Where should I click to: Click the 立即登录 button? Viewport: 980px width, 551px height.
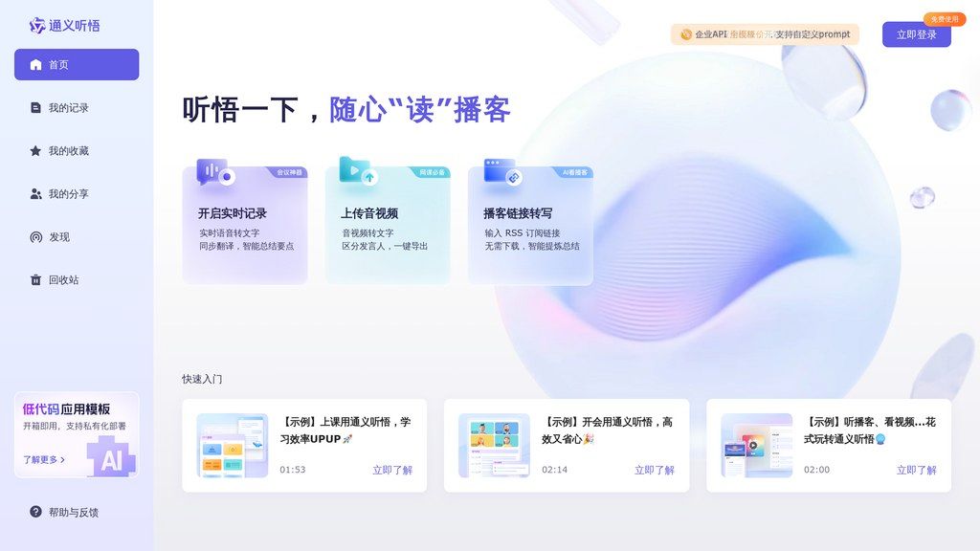[x=916, y=34]
